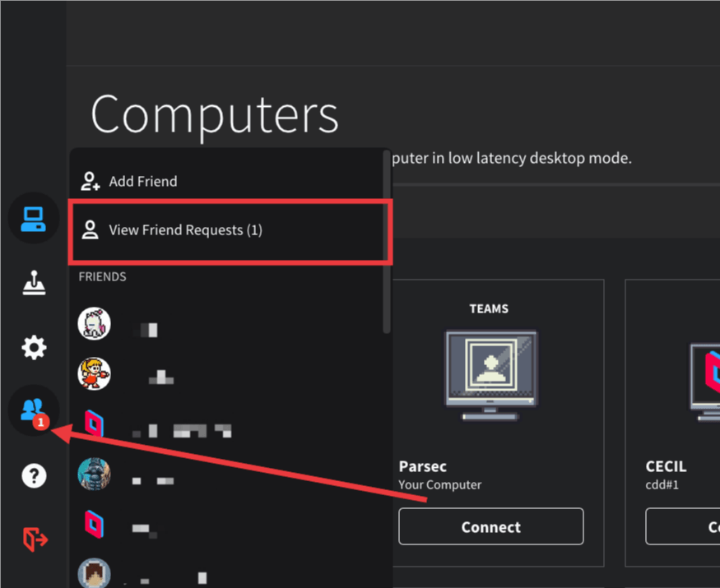Screen dimensions: 720x588
Task: Select Add Friend in the friends panel
Action: coord(142,181)
